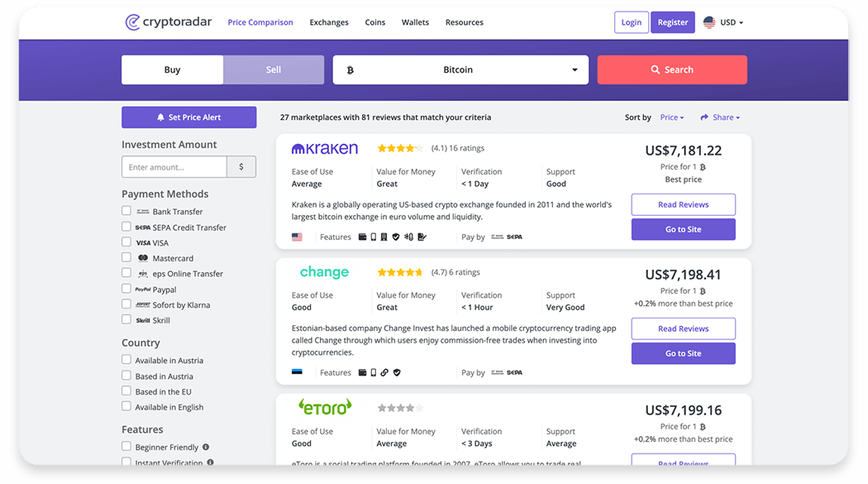Click the Change logo
Screen dimensions: 868x484
pyautogui.click(x=324, y=272)
